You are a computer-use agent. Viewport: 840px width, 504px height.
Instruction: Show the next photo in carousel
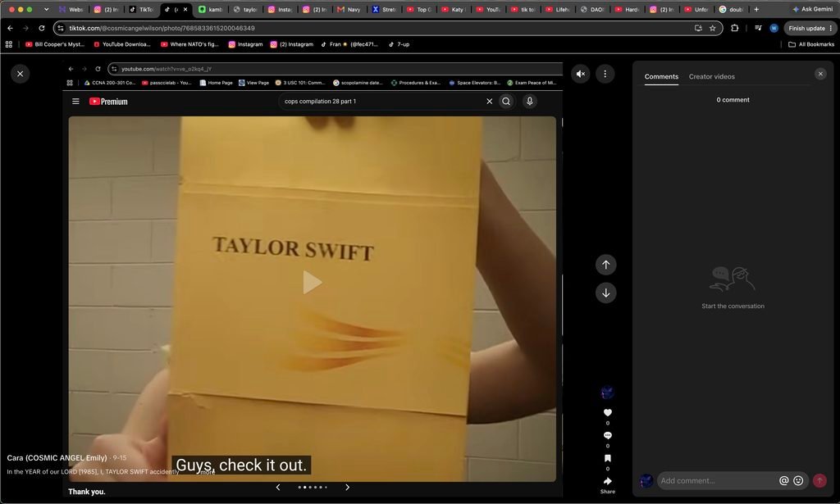coord(347,487)
